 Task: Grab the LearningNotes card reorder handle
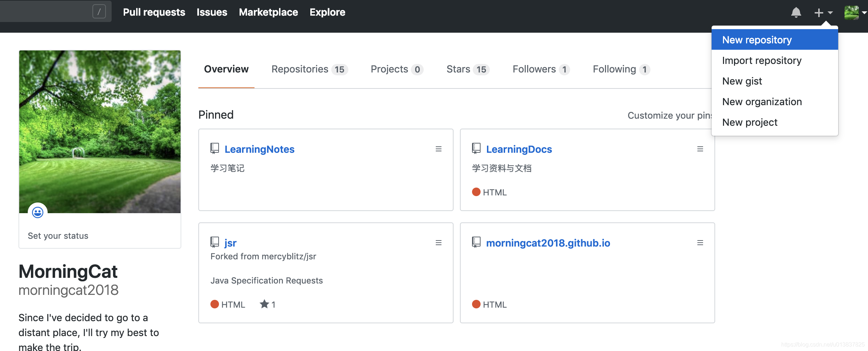tap(439, 149)
